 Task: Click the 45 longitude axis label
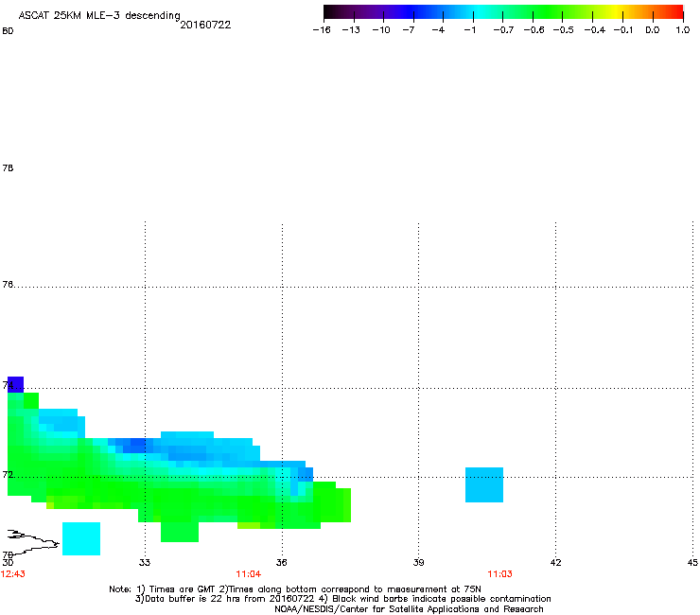point(692,562)
